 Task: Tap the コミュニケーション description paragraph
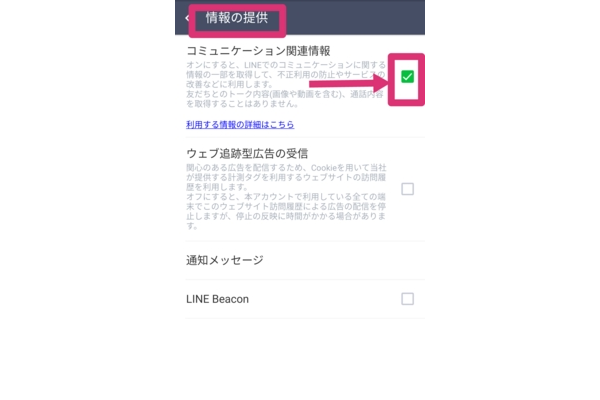(285, 74)
